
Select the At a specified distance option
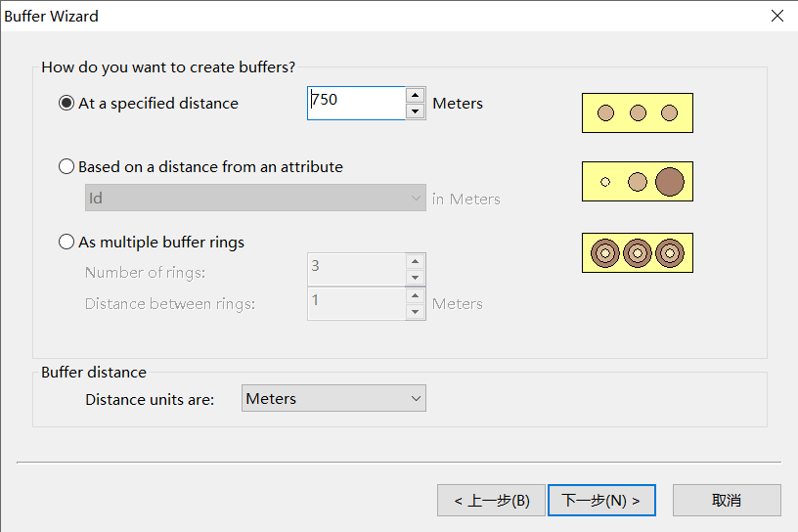(x=67, y=103)
